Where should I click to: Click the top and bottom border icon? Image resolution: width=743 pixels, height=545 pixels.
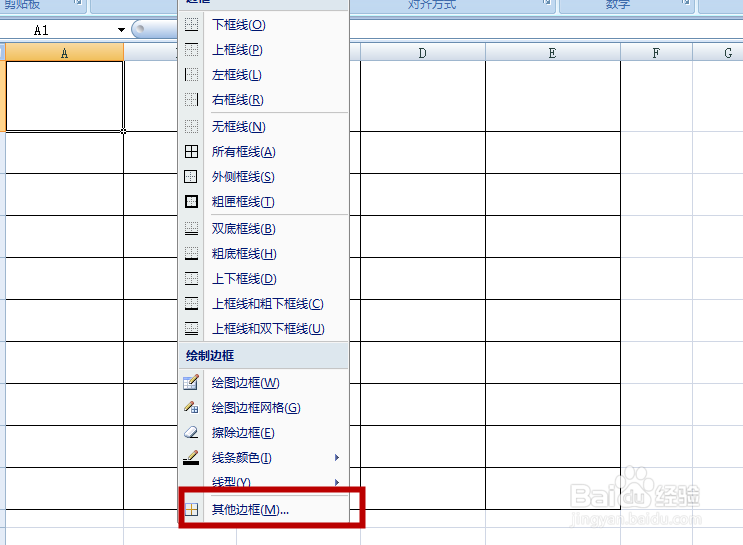click(191, 279)
